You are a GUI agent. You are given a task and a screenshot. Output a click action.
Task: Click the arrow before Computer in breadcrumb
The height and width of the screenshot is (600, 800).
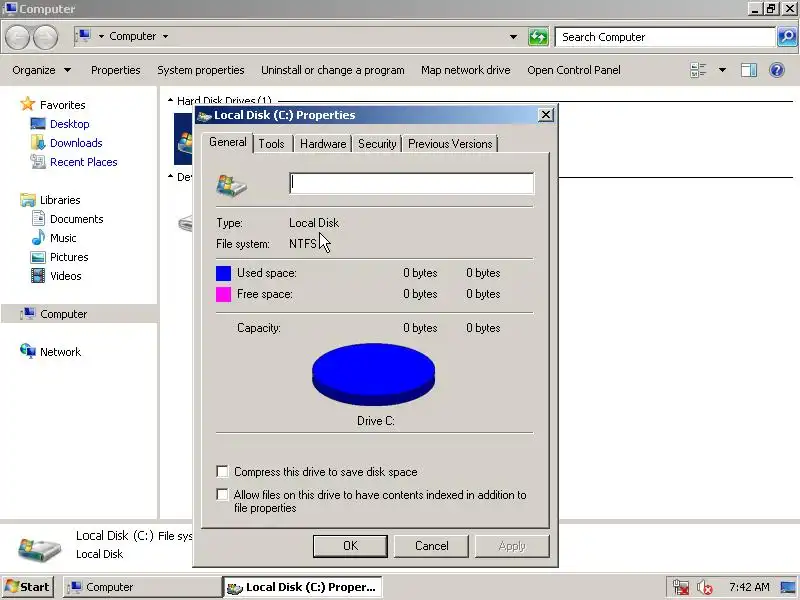[101, 36]
